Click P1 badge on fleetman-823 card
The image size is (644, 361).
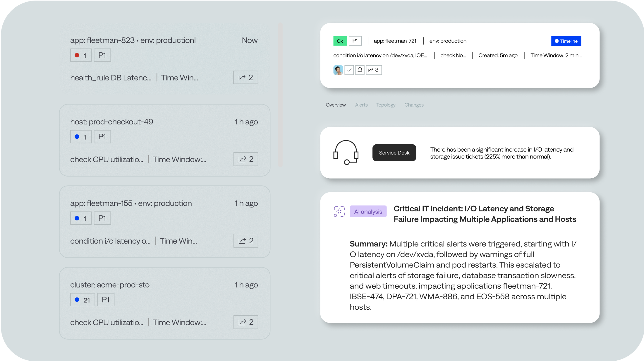pyautogui.click(x=102, y=55)
